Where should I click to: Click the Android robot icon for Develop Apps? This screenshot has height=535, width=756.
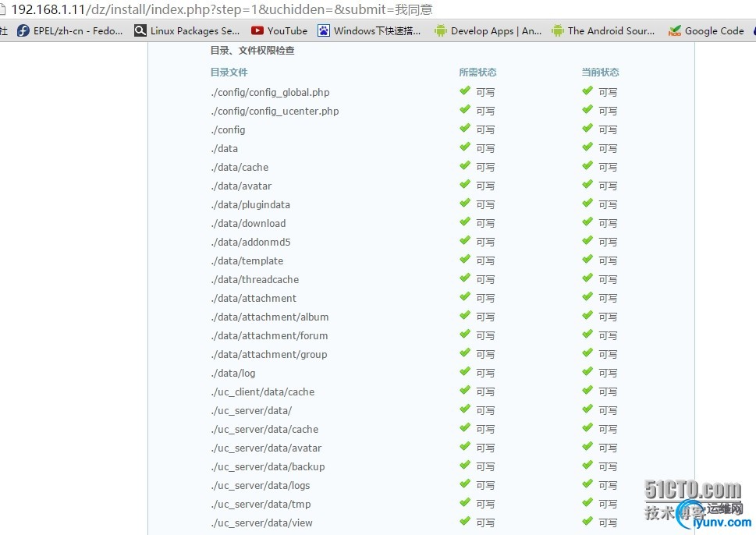click(440, 31)
